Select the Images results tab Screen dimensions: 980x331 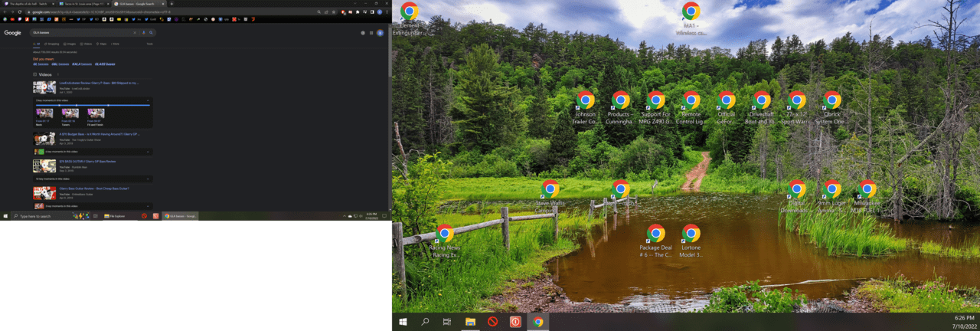70,44
